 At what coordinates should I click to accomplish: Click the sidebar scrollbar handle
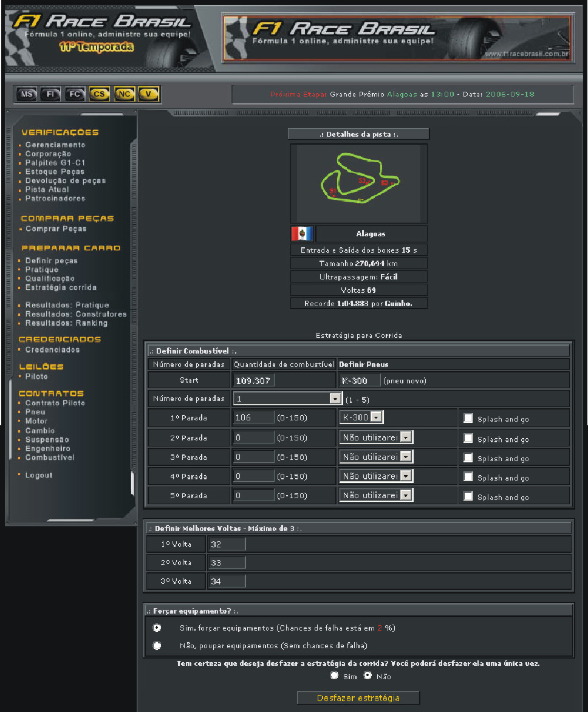click(132, 483)
